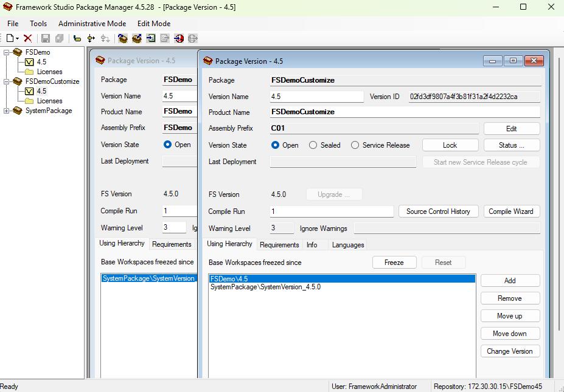Click the version icon of 4.5 under FSDemo

tap(29, 62)
